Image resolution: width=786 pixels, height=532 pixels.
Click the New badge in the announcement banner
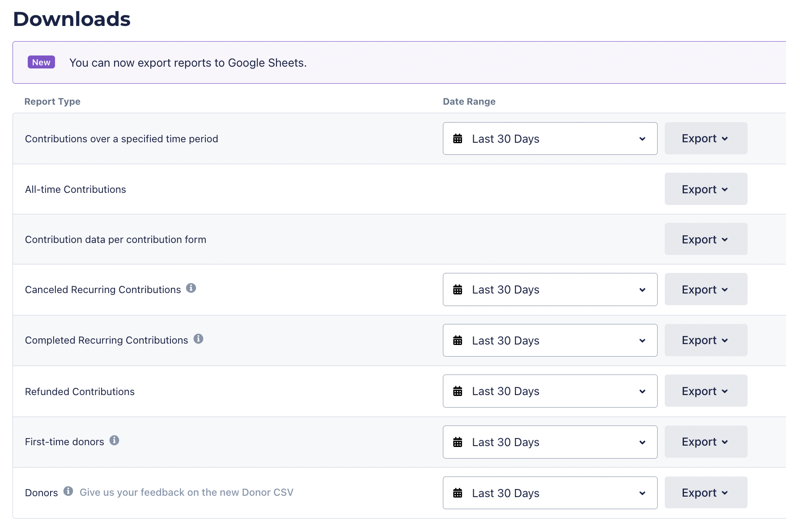click(x=41, y=63)
